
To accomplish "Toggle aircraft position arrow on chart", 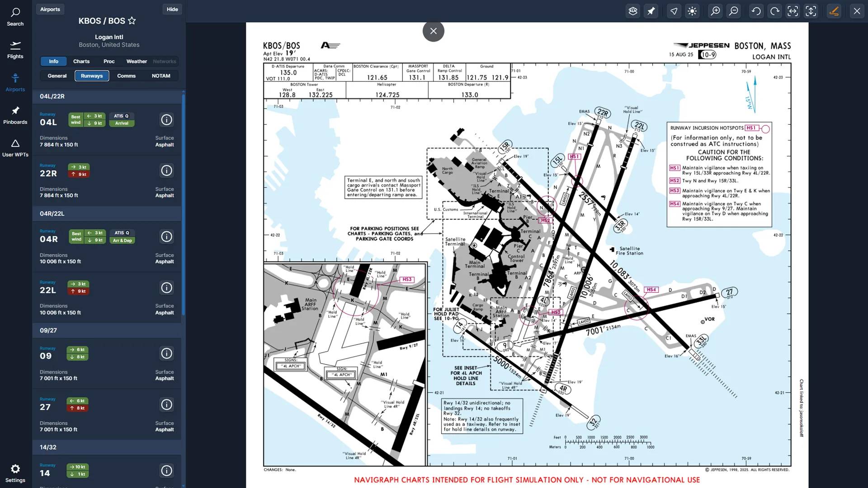I will coord(674,11).
